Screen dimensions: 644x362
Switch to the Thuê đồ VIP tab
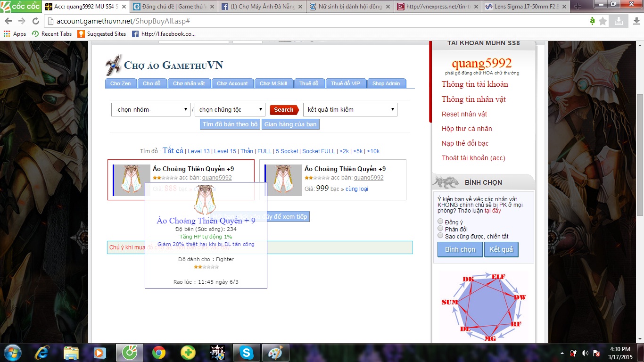(x=345, y=83)
